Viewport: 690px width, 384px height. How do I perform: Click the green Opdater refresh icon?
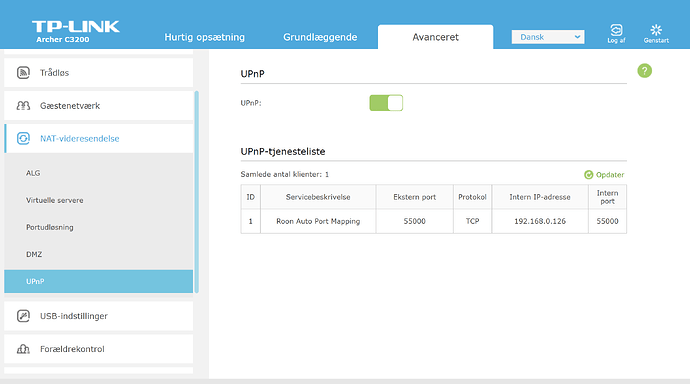(588, 175)
